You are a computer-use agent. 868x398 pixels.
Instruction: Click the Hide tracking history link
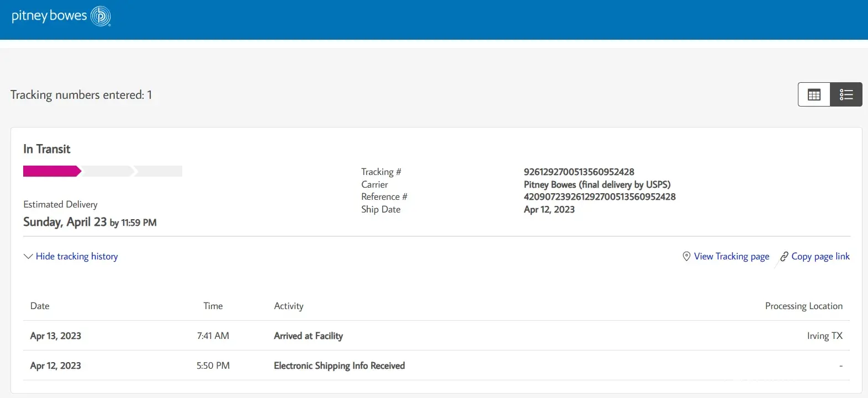click(x=77, y=257)
